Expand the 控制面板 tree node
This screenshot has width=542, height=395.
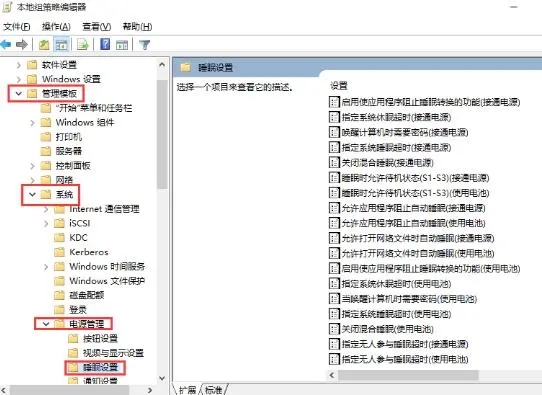point(32,166)
